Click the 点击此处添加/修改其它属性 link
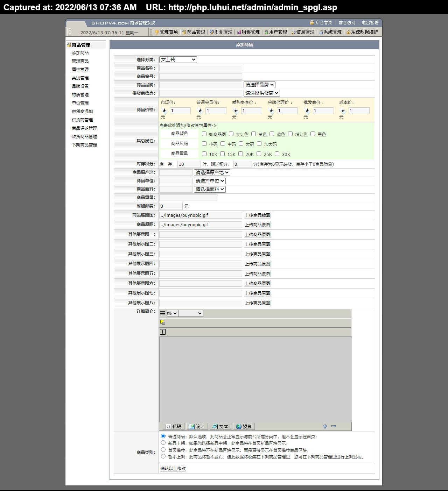The height and width of the screenshot is (491, 448). (188, 126)
